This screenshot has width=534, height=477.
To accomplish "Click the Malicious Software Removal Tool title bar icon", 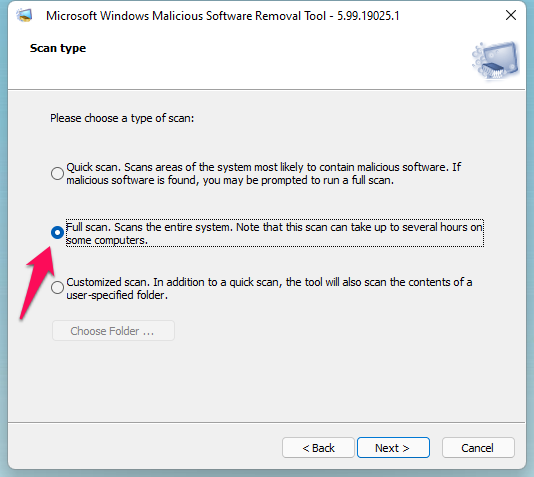I will point(25,16).
